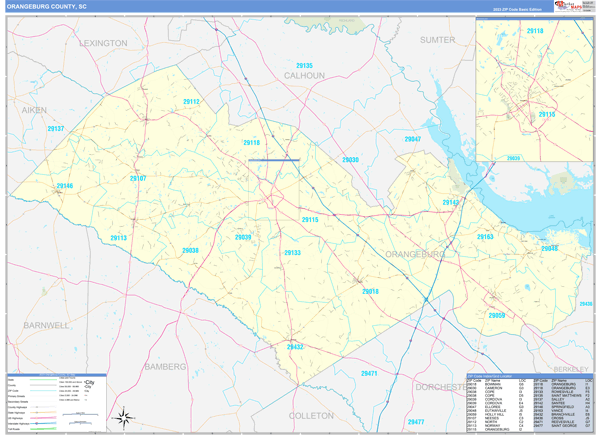
Task: Click the blue horizontal line marker near 29118
Action: pyautogui.click(x=273, y=160)
